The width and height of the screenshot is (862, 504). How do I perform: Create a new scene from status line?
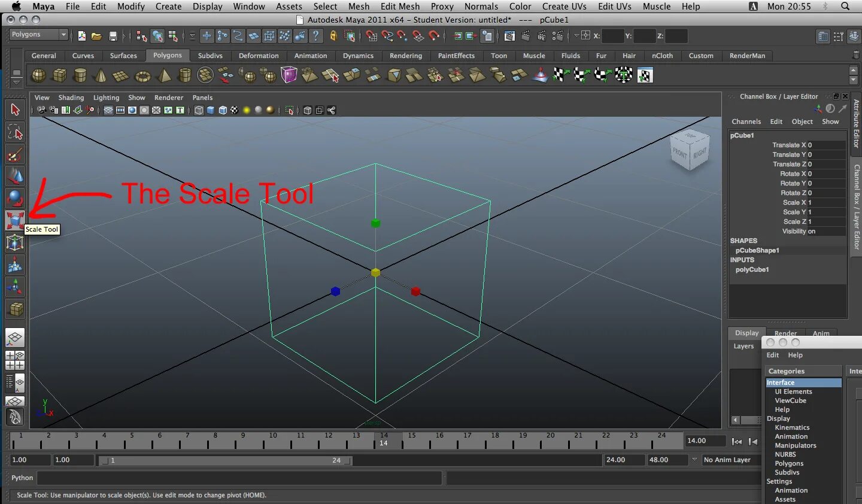point(82,36)
